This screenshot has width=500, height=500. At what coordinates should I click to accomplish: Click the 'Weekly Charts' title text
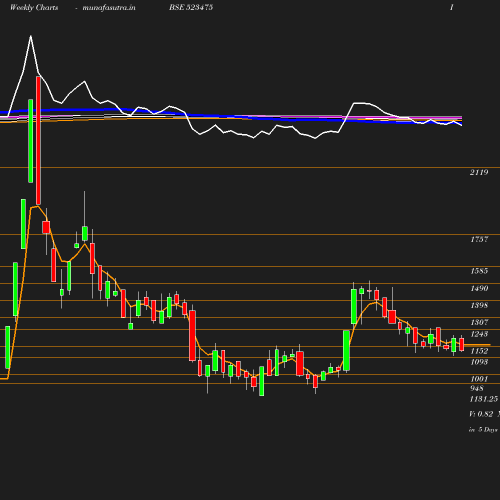(34, 8)
